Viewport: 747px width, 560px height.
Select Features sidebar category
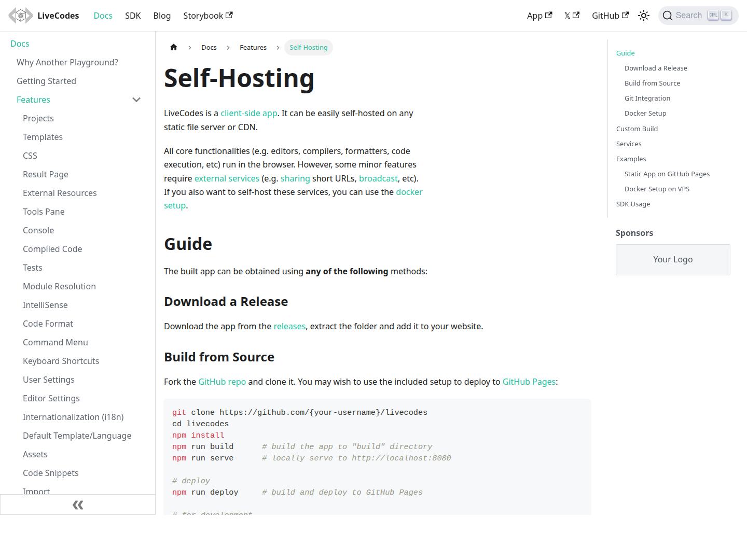pyautogui.click(x=33, y=100)
